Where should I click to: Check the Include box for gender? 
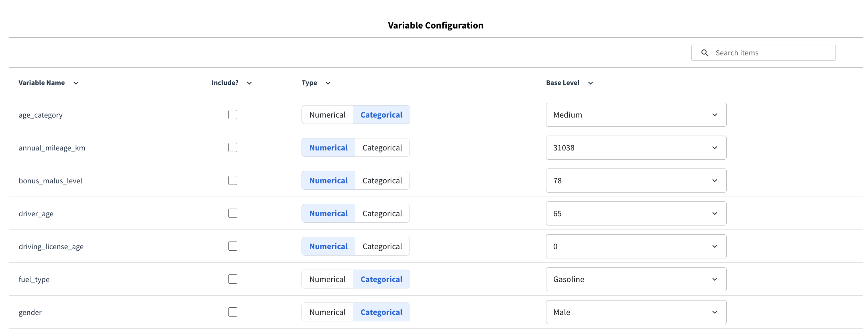[x=233, y=312]
